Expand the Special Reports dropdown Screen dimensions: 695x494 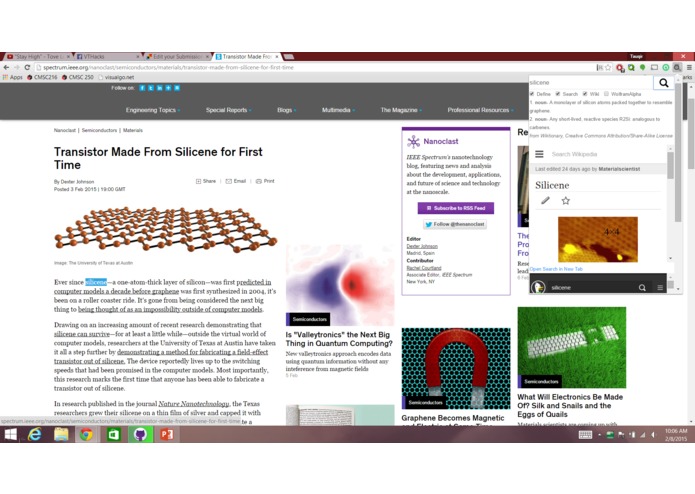tap(229, 110)
